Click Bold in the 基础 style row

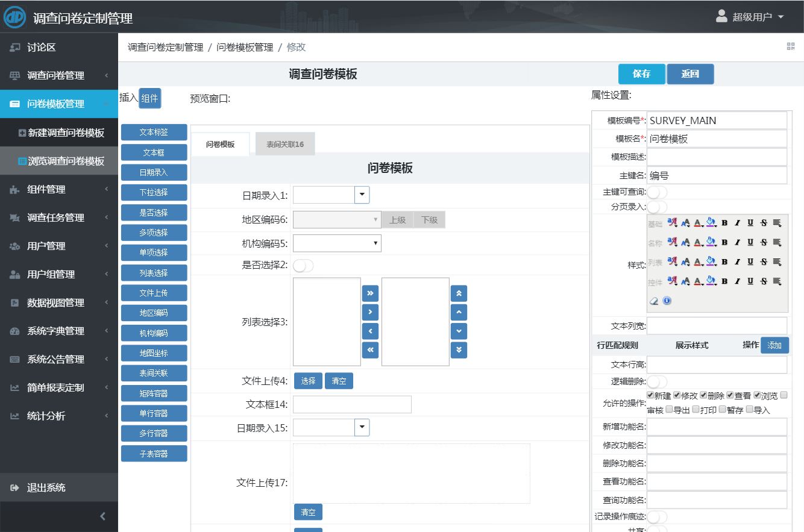coord(724,223)
